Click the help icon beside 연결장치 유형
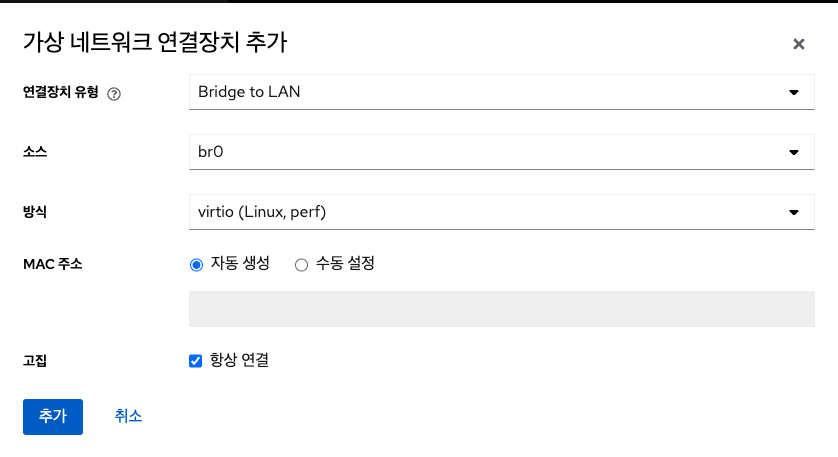This screenshot has height=457, width=838. point(114,94)
